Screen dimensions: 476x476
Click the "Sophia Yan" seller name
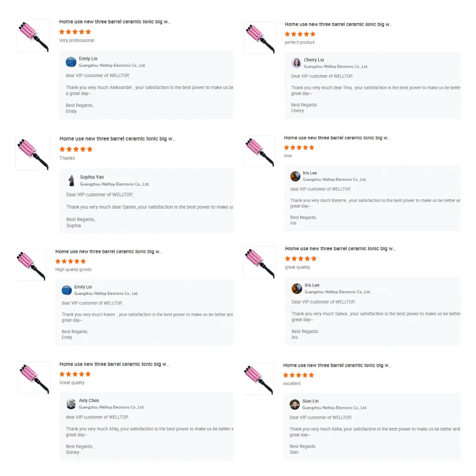[92, 177]
